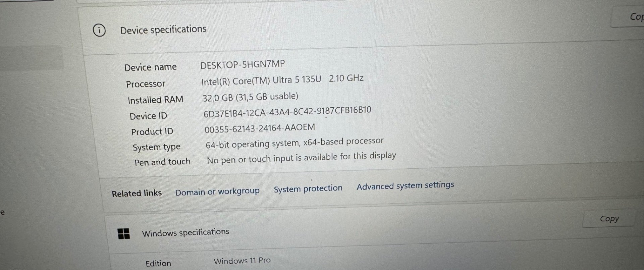Click the Windows 11 Pro edition value
Image resolution: width=644 pixels, height=270 pixels.
(x=242, y=261)
